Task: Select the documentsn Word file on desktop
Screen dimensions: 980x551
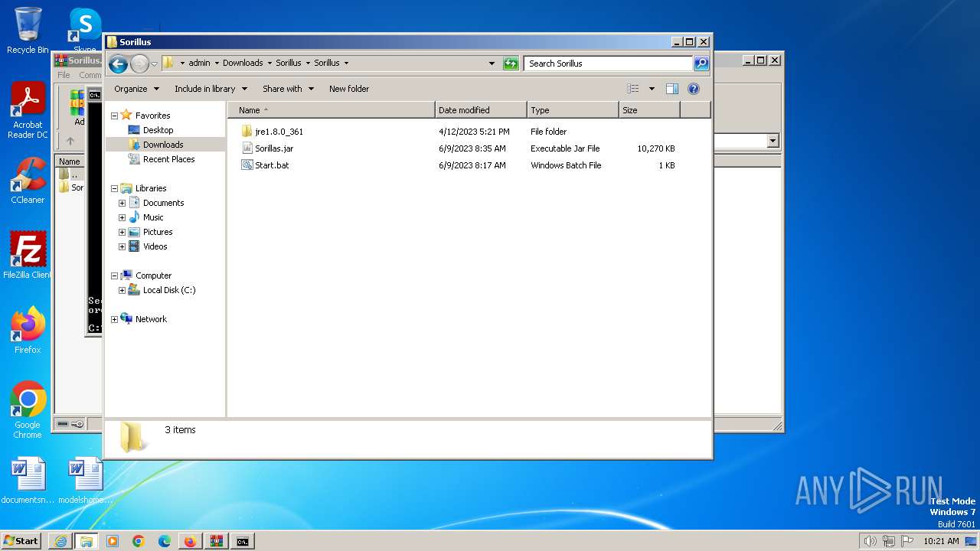Action: 28,481
